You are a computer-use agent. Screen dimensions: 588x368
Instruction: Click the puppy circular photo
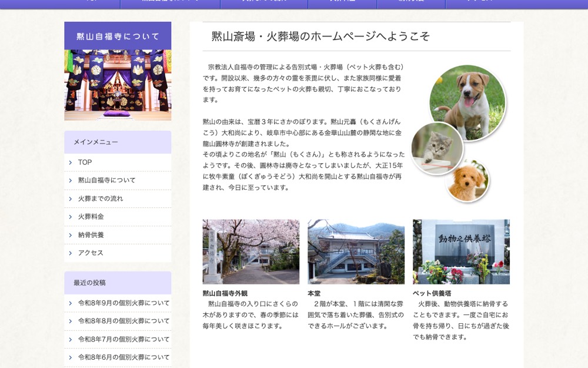point(467,103)
